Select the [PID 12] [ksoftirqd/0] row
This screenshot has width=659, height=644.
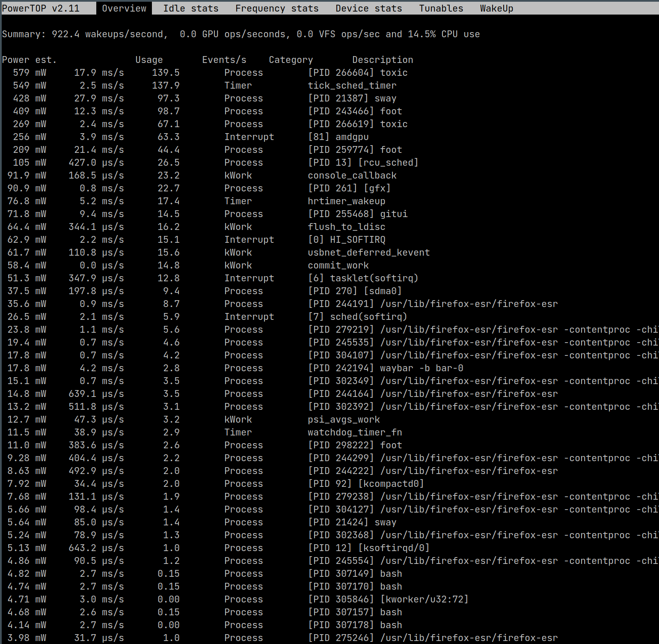coord(329,548)
